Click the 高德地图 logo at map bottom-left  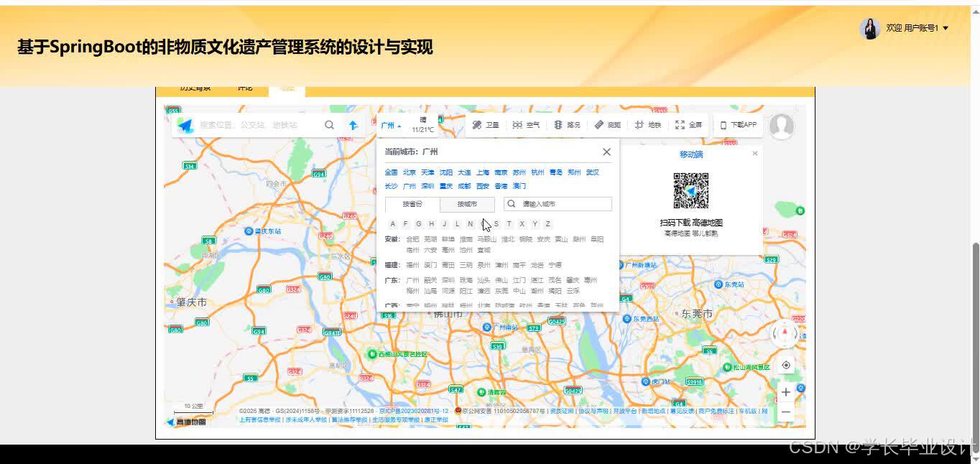coord(187,422)
